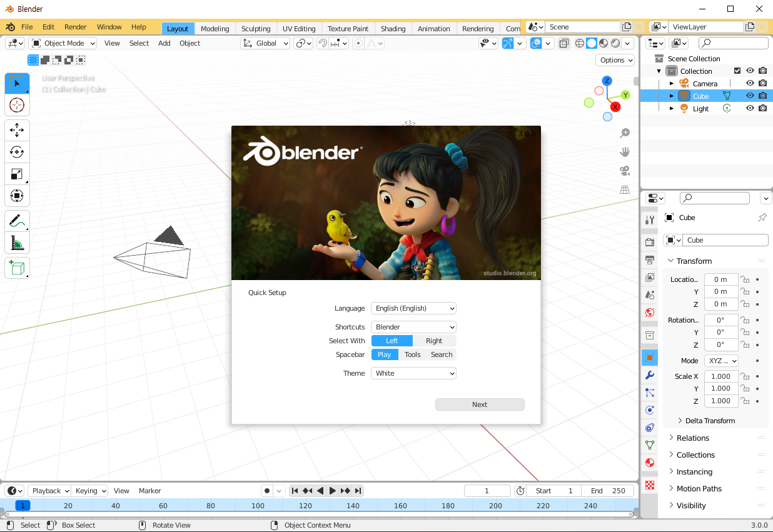The height and width of the screenshot is (532, 773).
Task: Choose the Add Cube tool
Action: [x=17, y=268]
